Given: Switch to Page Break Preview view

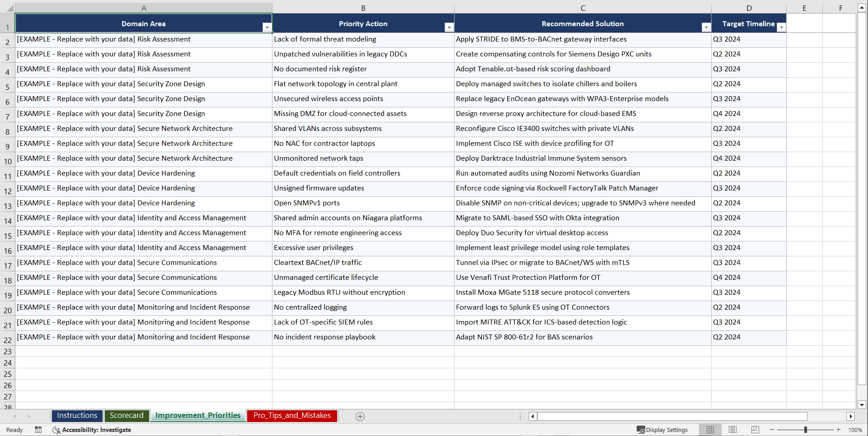Looking at the screenshot, I should (x=755, y=430).
